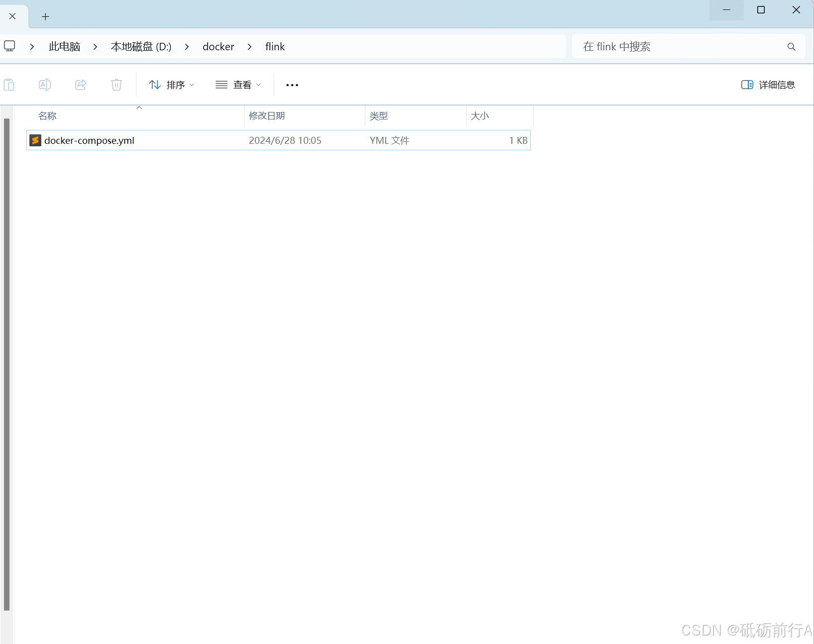Click the breadcrumb arrow after docker

(x=249, y=46)
